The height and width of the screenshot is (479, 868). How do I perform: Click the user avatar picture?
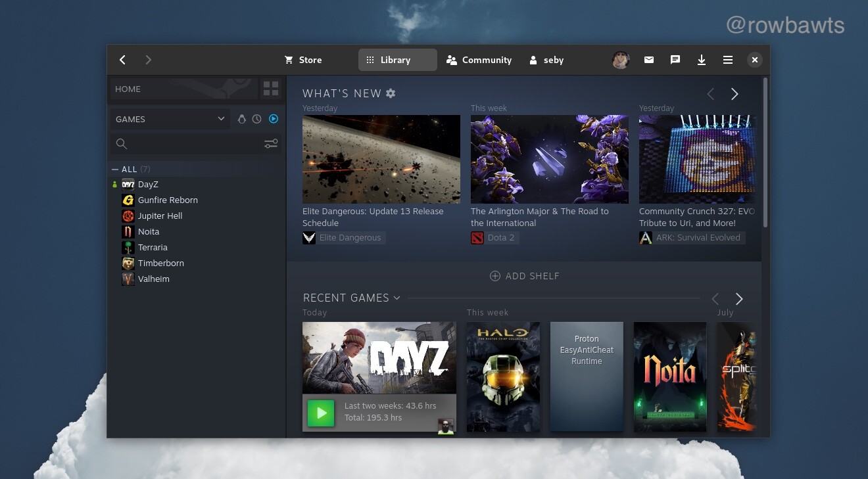coord(621,60)
